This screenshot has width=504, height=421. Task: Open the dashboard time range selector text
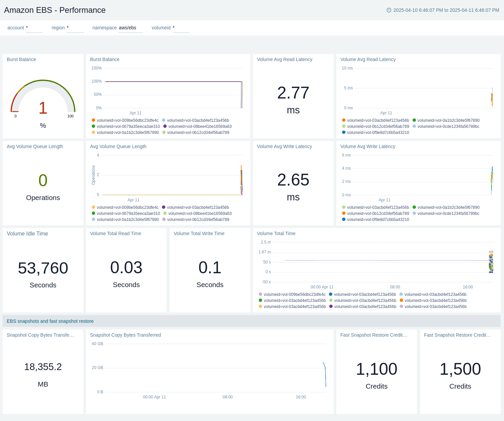click(x=446, y=10)
